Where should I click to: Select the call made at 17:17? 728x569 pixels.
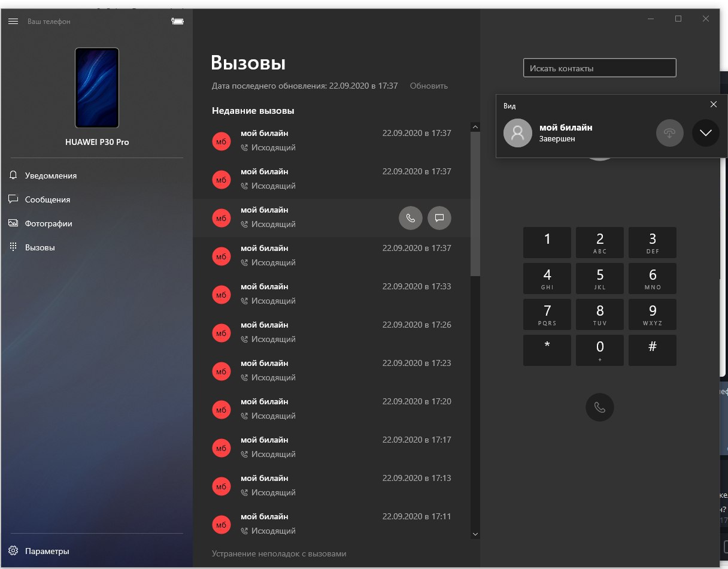332,448
